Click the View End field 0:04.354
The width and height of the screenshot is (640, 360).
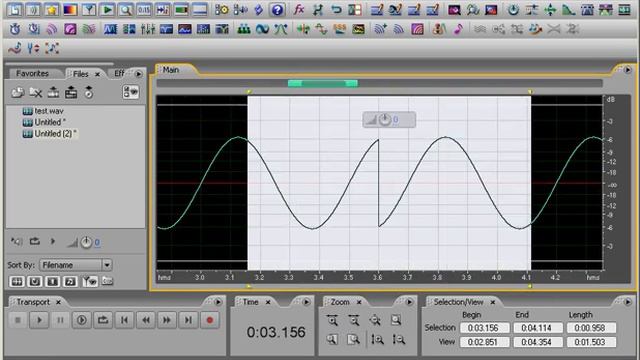click(x=538, y=342)
